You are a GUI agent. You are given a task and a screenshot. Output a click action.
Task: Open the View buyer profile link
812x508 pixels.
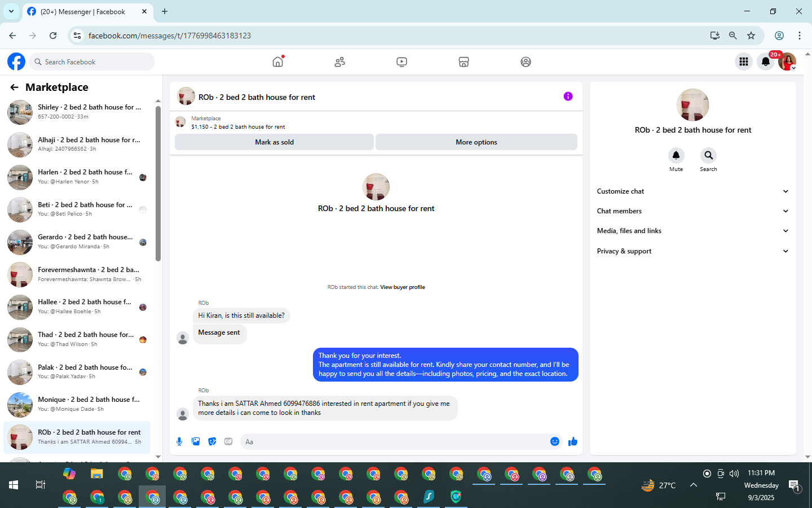tap(403, 287)
